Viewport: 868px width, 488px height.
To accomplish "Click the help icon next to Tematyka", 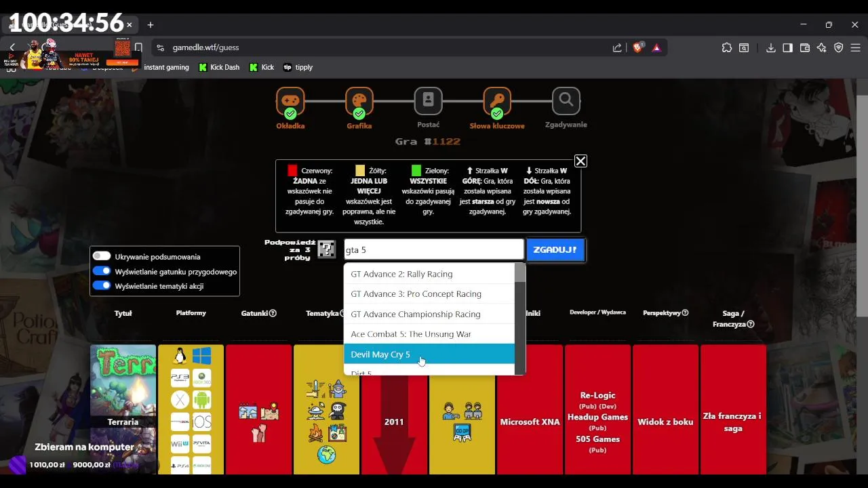I will click(x=343, y=313).
